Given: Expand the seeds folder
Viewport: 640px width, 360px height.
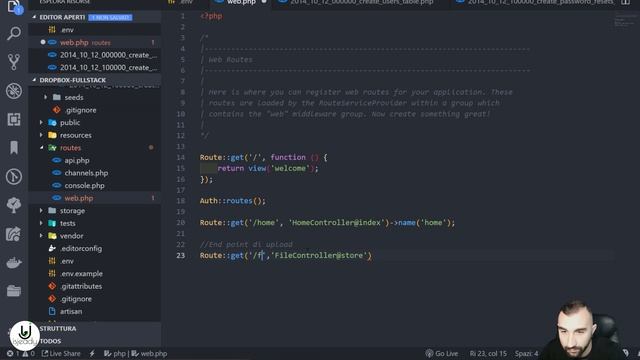Looking at the screenshot, I should click(x=74, y=97).
